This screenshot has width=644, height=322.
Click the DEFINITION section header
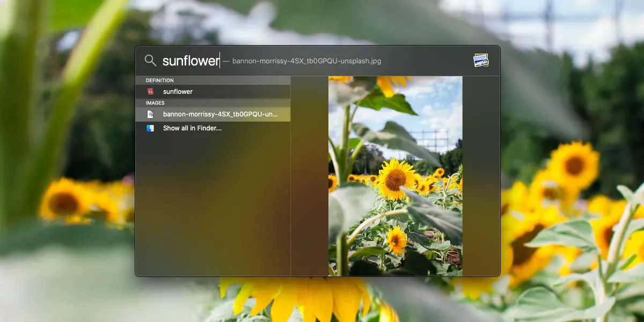[160, 80]
